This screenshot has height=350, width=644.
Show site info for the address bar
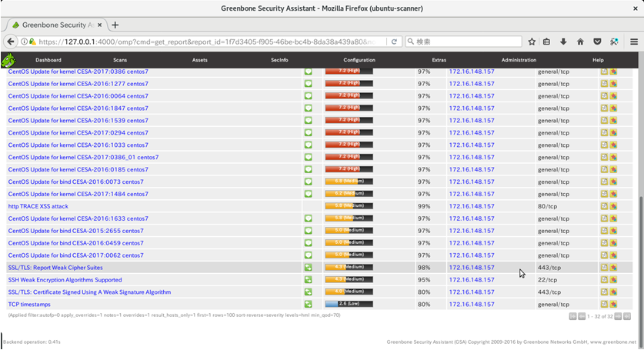[x=24, y=42]
